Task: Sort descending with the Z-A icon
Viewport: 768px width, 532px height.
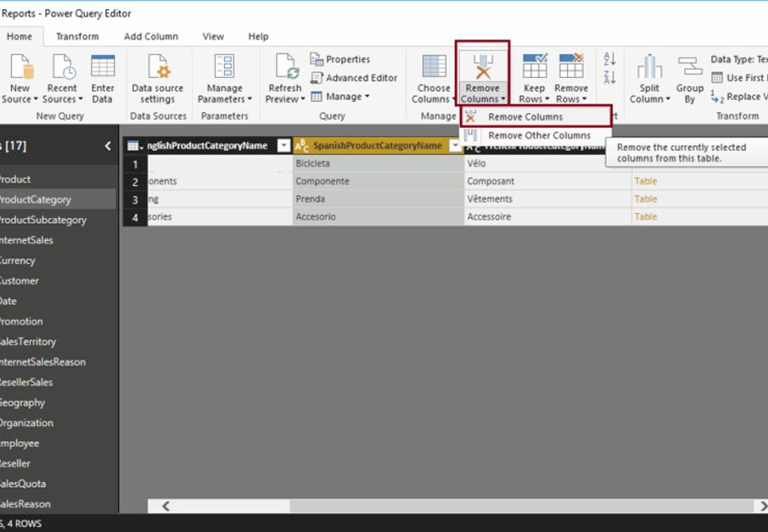Action: point(610,77)
